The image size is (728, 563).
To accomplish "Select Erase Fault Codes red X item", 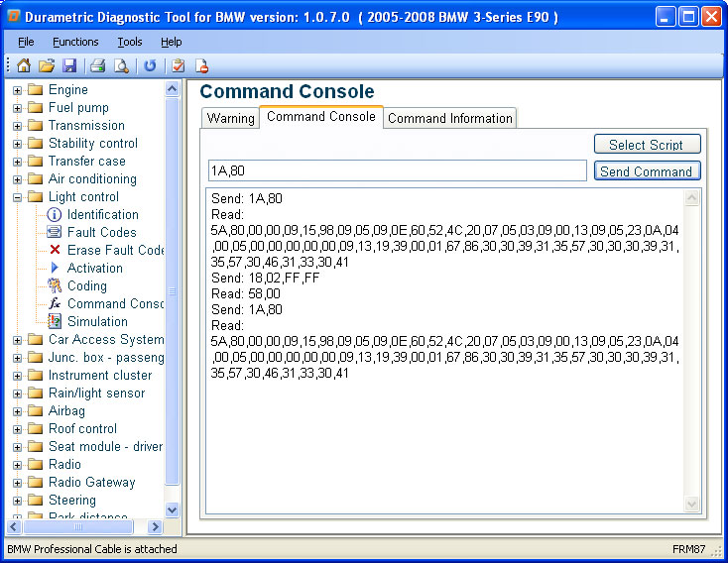I will 116,250.
